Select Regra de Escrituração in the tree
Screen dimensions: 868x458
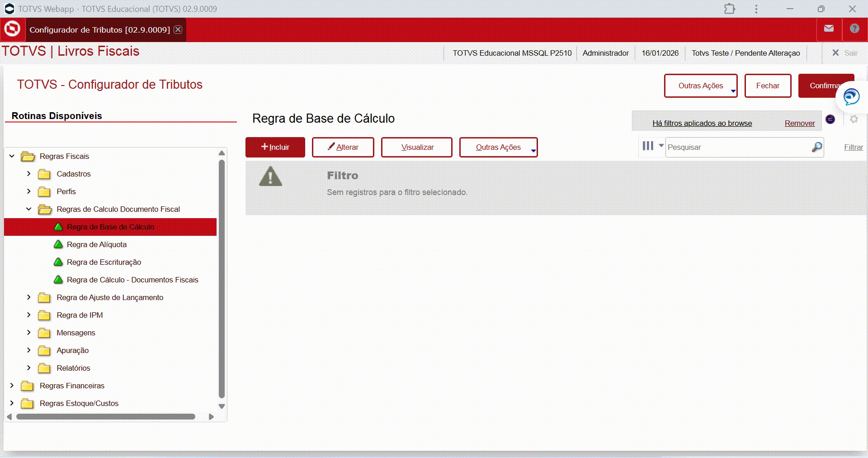(x=104, y=262)
